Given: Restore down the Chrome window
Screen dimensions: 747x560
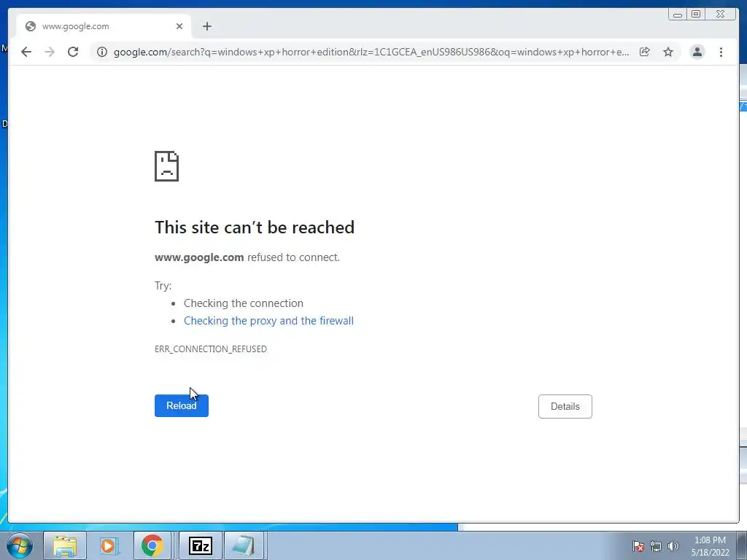Looking at the screenshot, I should [x=696, y=15].
